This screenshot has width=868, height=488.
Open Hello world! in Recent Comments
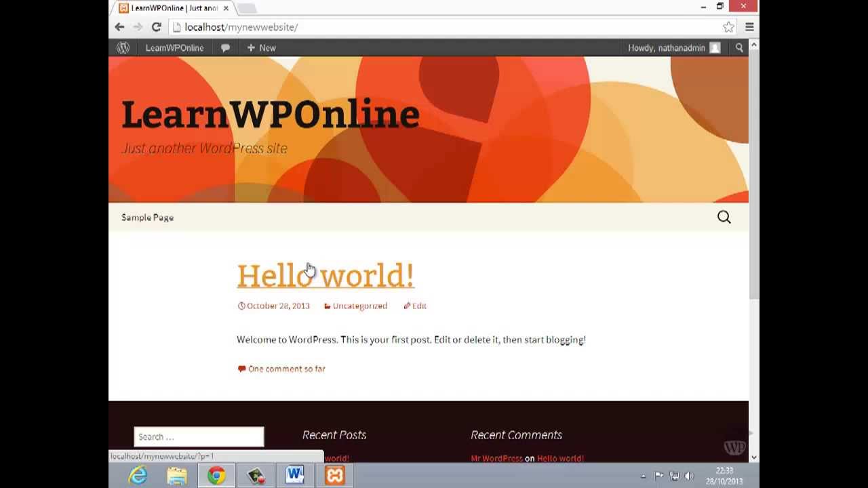click(560, 458)
